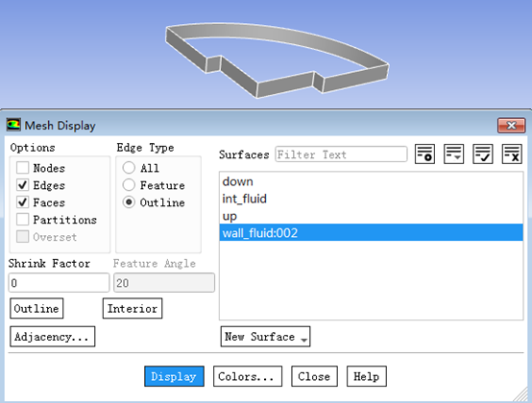The height and width of the screenshot is (403, 532).
Task: Click the Adjacency... button
Action: [53, 337]
